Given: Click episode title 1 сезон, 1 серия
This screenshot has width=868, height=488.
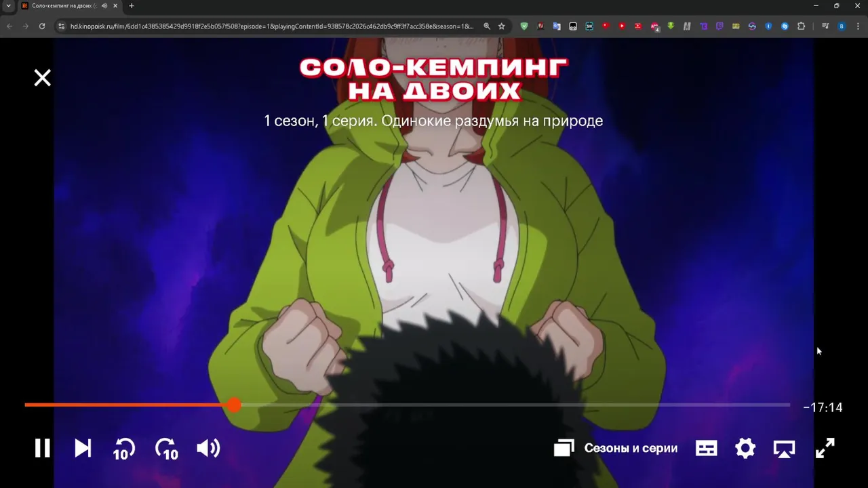Looking at the screenshot, I should click(433, 121).
